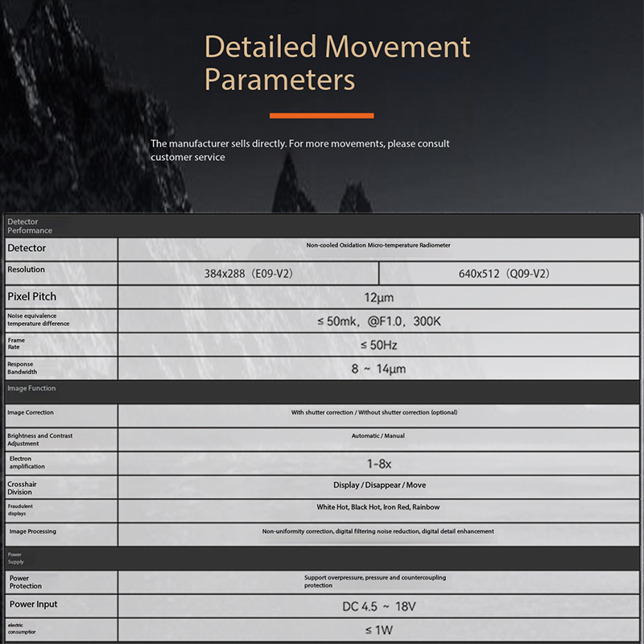Select the 'Image Function' section header

[31, 388]
